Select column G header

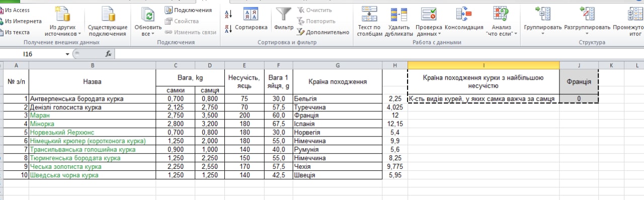click(x=337, y=65)
